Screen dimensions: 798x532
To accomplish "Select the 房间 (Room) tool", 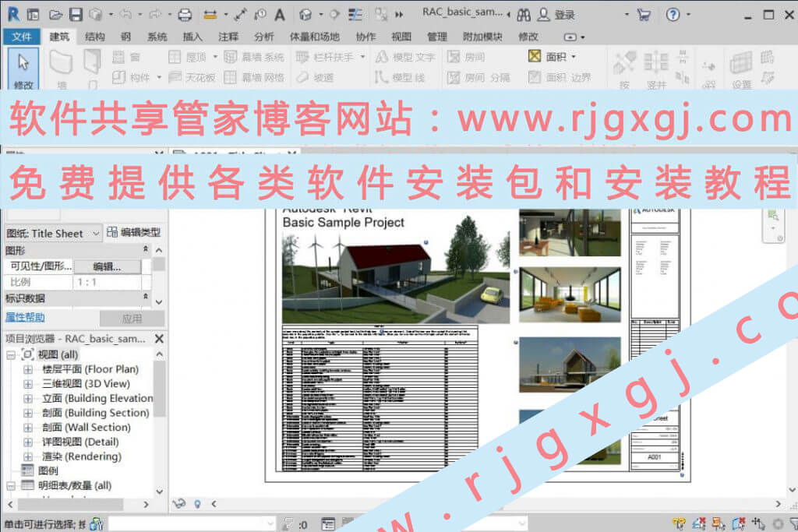I will (466, 57).
